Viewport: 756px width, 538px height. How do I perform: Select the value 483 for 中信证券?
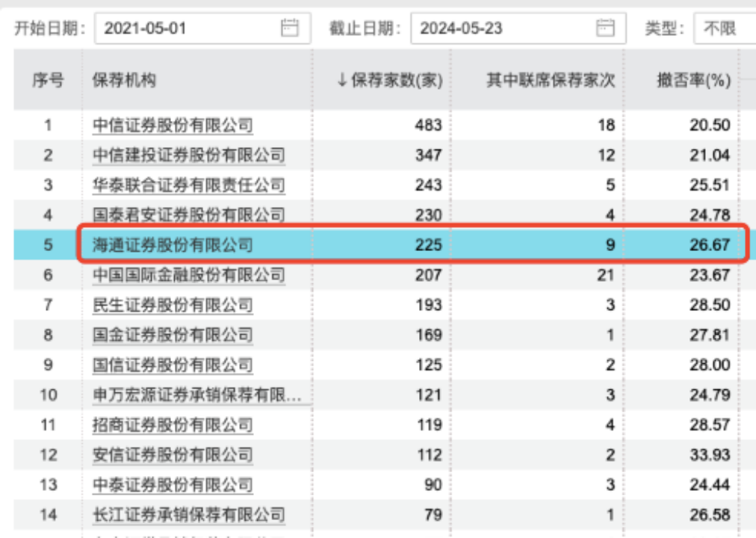pos(428,126)
